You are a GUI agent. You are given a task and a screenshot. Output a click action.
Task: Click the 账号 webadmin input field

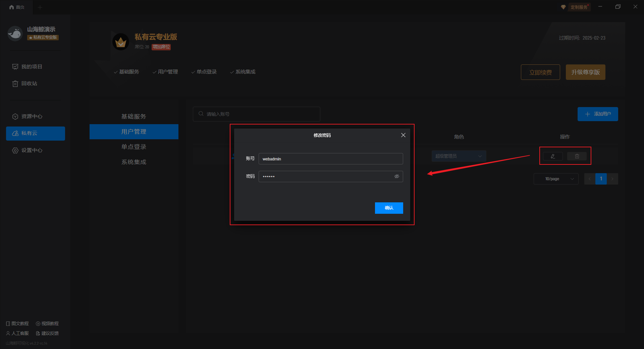(331, 159)
